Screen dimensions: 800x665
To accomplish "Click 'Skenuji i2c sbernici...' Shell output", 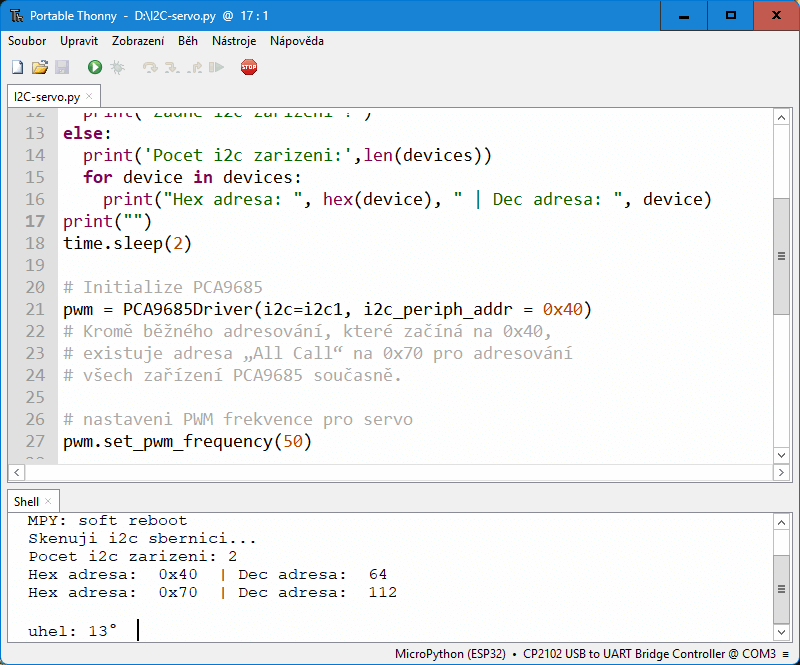I will click(x=142, y=538).
